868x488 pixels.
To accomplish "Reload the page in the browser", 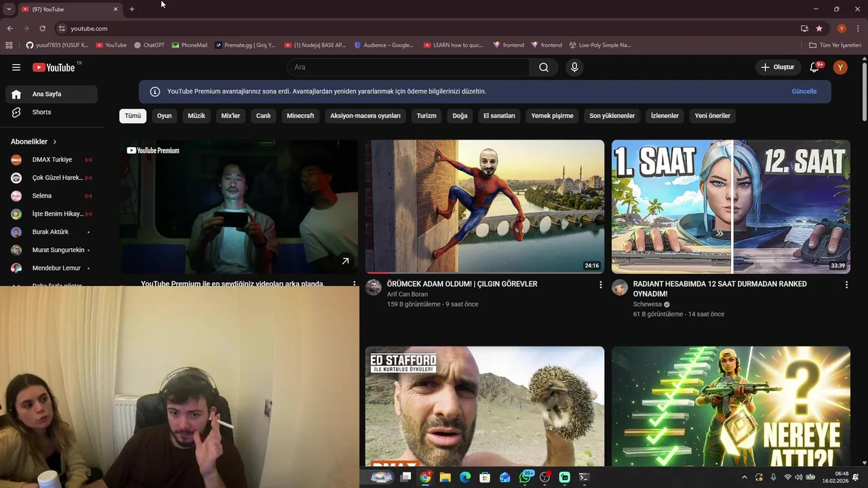I will (x=42, y=28).
